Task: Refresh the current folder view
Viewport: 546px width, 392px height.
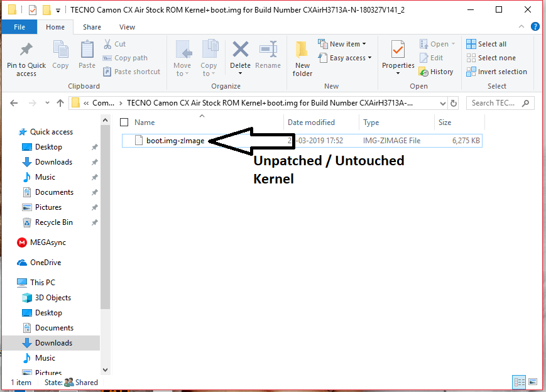Action: [454, 103]
